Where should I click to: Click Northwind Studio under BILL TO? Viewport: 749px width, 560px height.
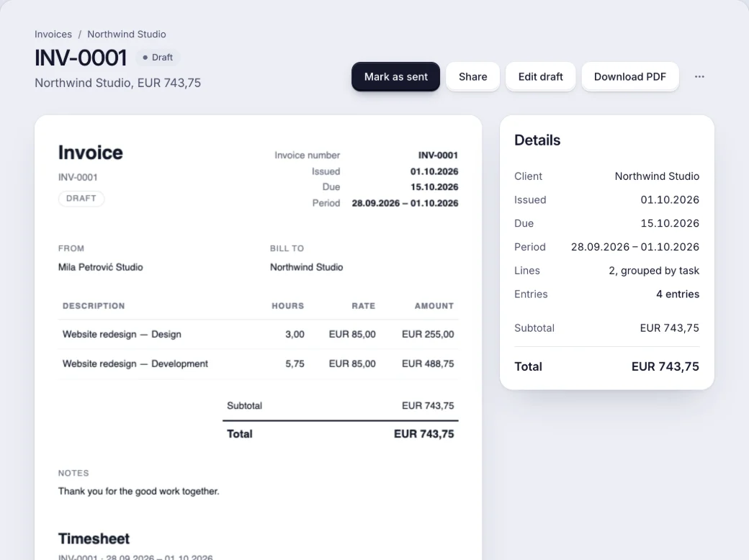306,267
